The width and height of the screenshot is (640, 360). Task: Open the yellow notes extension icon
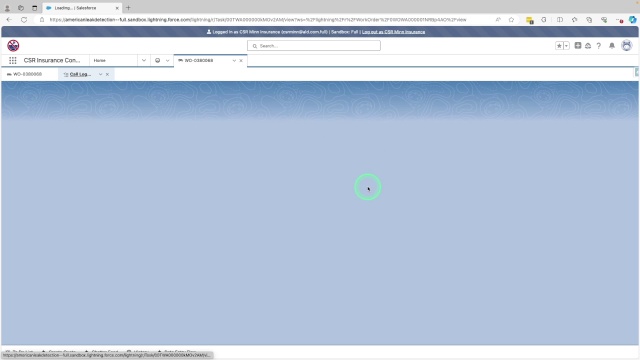click(x=529, y=20)
